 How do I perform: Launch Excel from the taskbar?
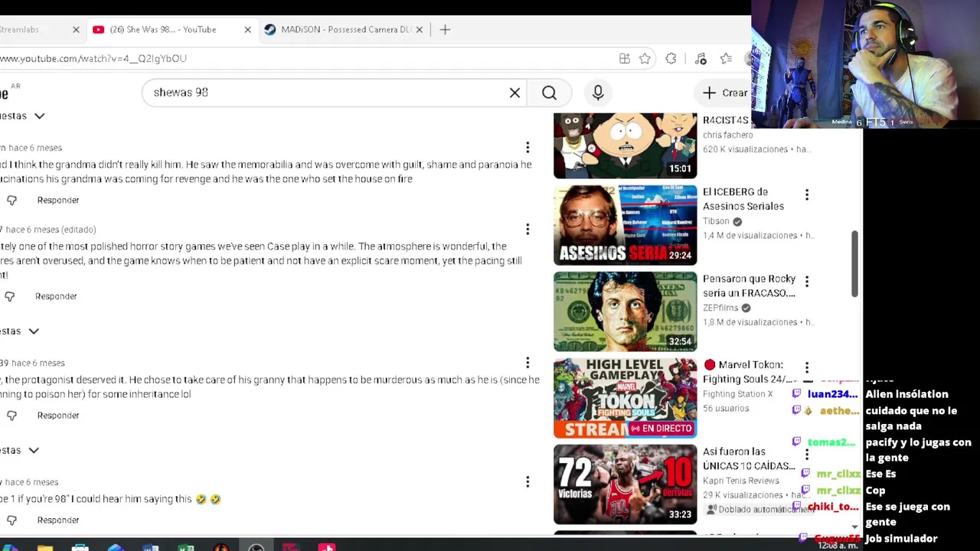pos(186,546)
